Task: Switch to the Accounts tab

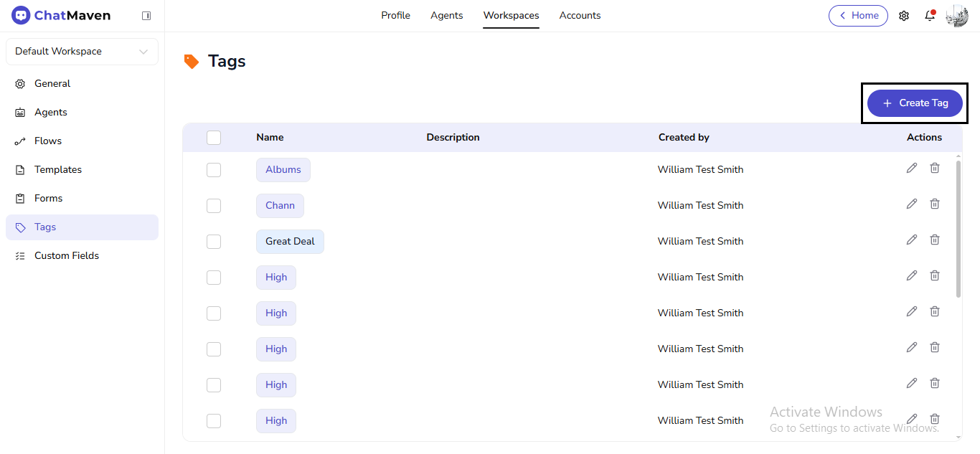Action: pyautogui.click(x=580, y=16)
